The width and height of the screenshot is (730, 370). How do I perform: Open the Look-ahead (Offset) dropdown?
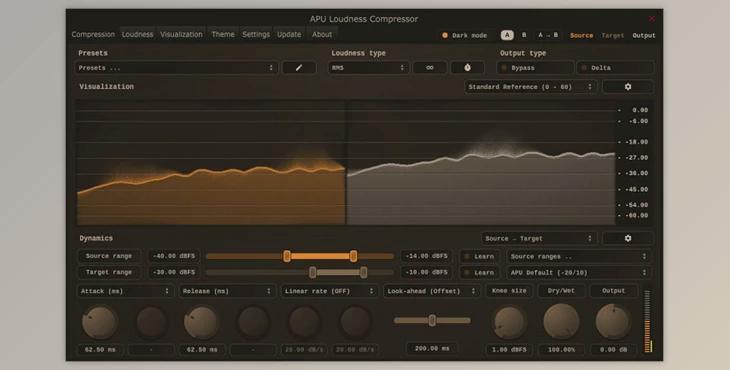pos(432,291)
